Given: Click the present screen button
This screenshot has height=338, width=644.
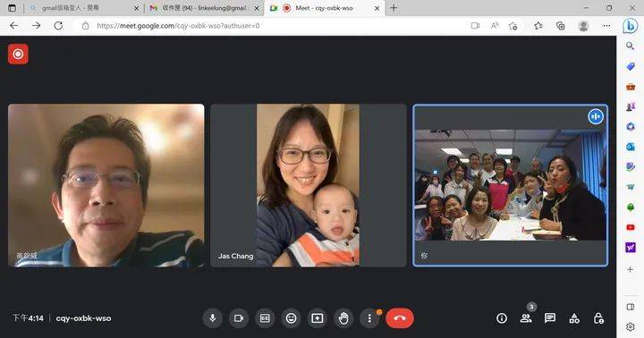Looking at the screenshot, I should click(317, 318).
